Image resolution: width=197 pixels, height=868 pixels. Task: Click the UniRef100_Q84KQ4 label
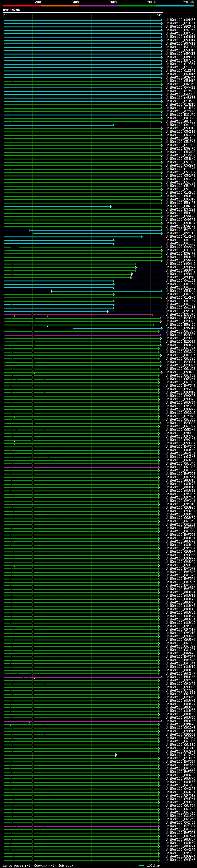pos(180,206)
